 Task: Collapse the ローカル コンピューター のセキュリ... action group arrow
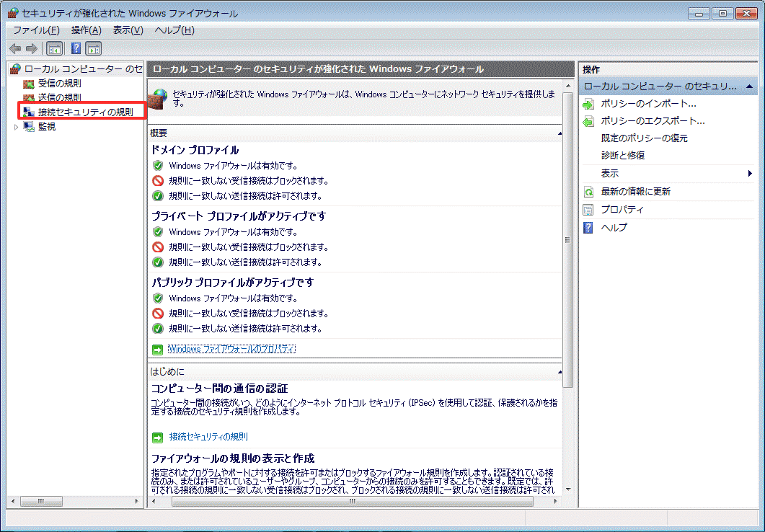749,87
